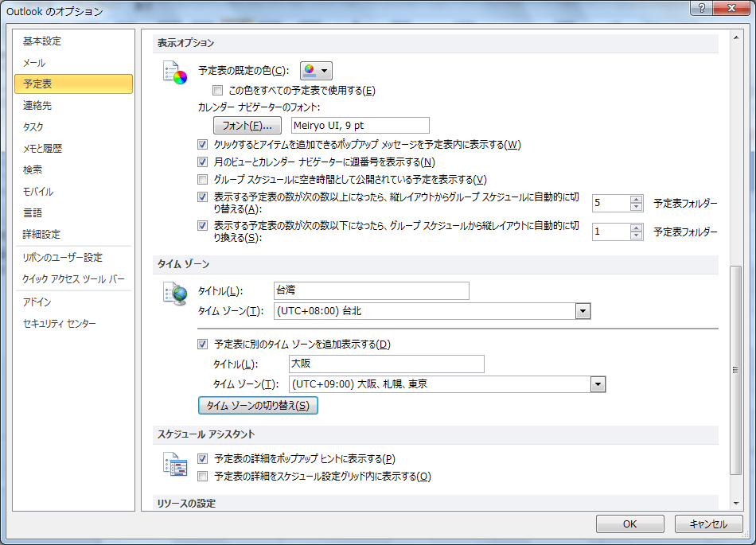The height and width of the screenshot is (545, 756).
Task: Click the number field showing 1
Action: [x=611, y=232]
